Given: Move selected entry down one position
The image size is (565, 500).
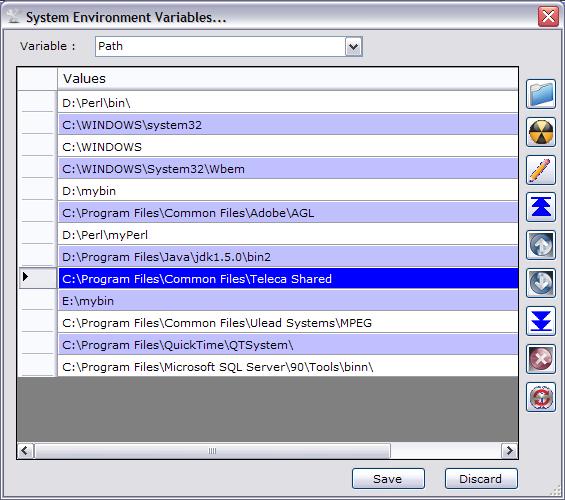Looking at the screenshot, I should [x=541, y=283].
